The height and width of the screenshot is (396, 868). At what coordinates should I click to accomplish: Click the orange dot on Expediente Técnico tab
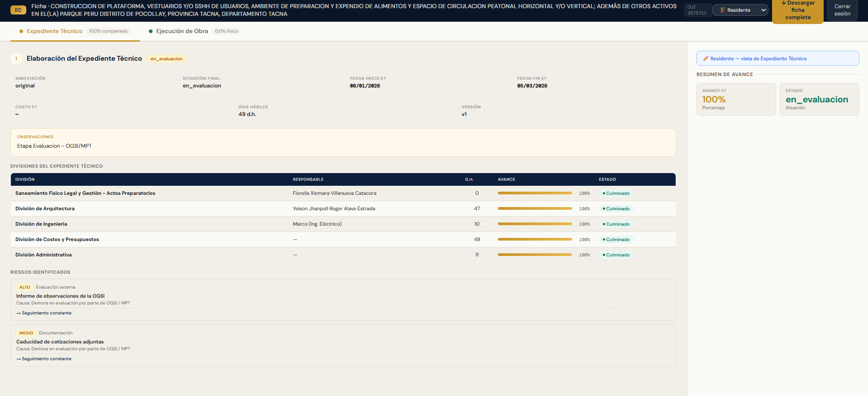[x=21, y=31]
